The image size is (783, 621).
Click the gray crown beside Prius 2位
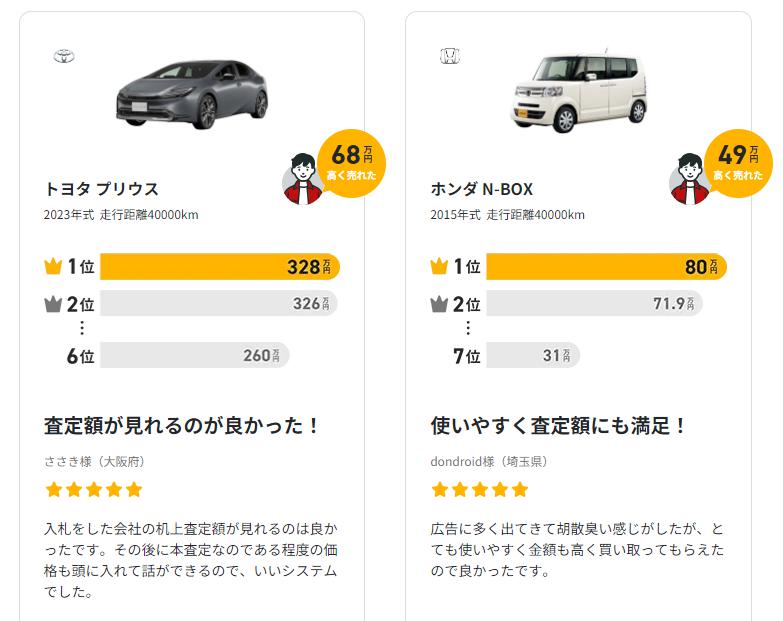point(53,304)
